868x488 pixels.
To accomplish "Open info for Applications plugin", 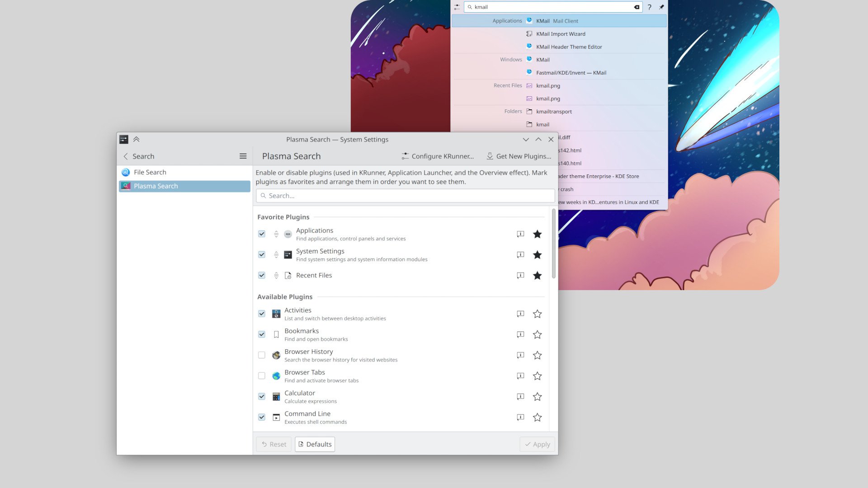I will point(520,234).
